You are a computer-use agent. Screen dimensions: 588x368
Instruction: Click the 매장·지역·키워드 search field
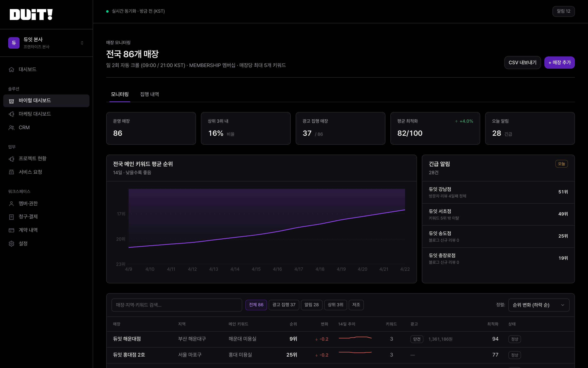coord(177,305)
